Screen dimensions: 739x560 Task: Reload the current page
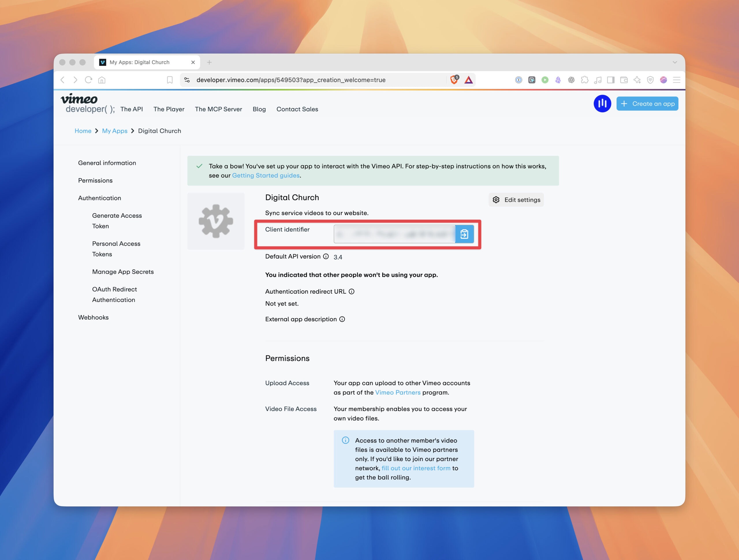point(89,80)
